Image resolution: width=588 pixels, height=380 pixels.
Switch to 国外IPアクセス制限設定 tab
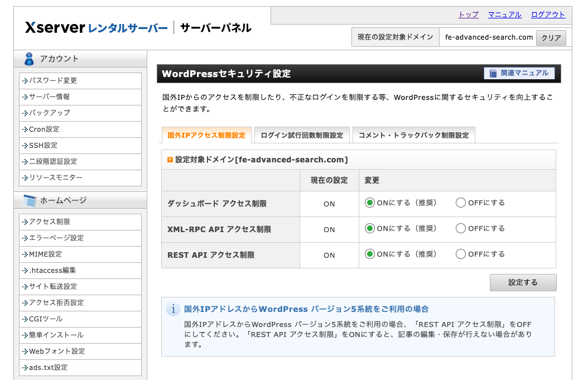pos(206,135)
